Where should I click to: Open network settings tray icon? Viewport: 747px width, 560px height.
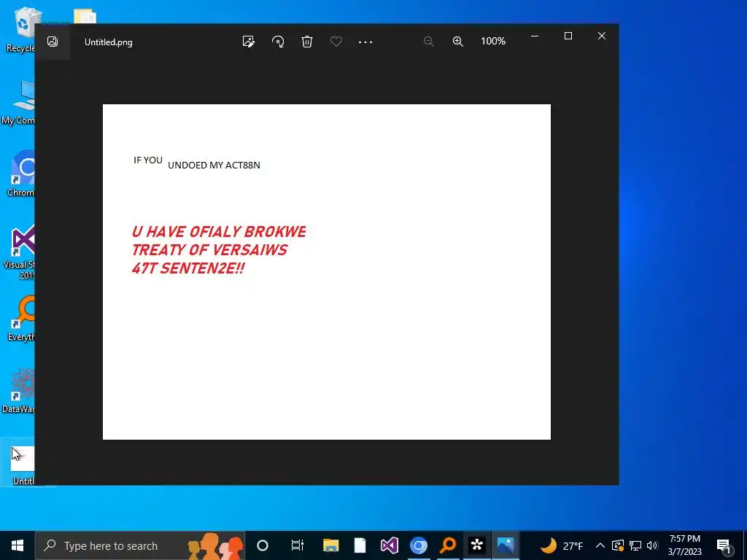(x=635, y=545)
